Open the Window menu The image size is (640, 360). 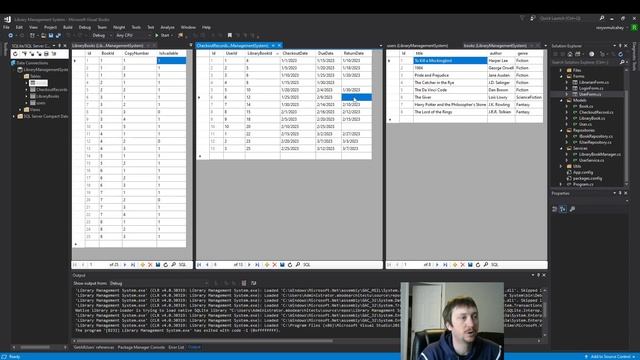[x=188, y=27]
